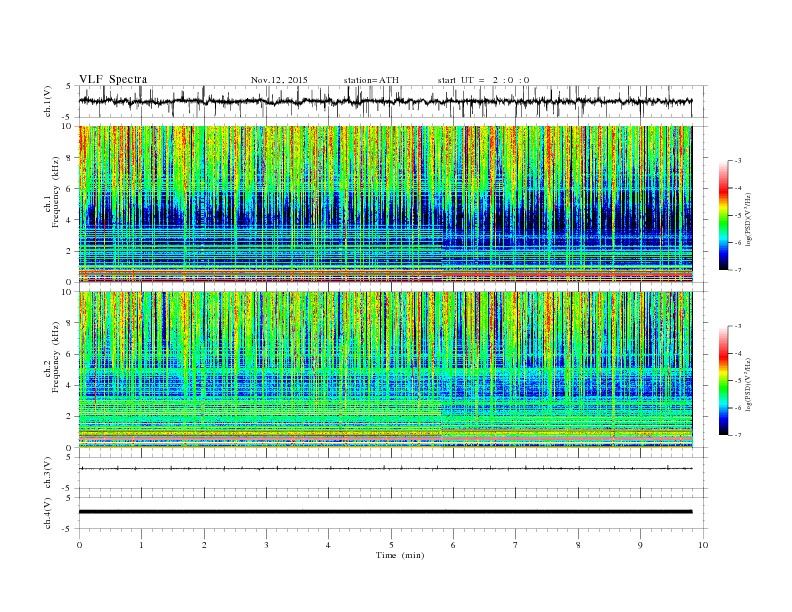Click the "6" kHz tick on ch.1 frequency axis
Viewport: 792px width, 612px height.
click(70, 189)
